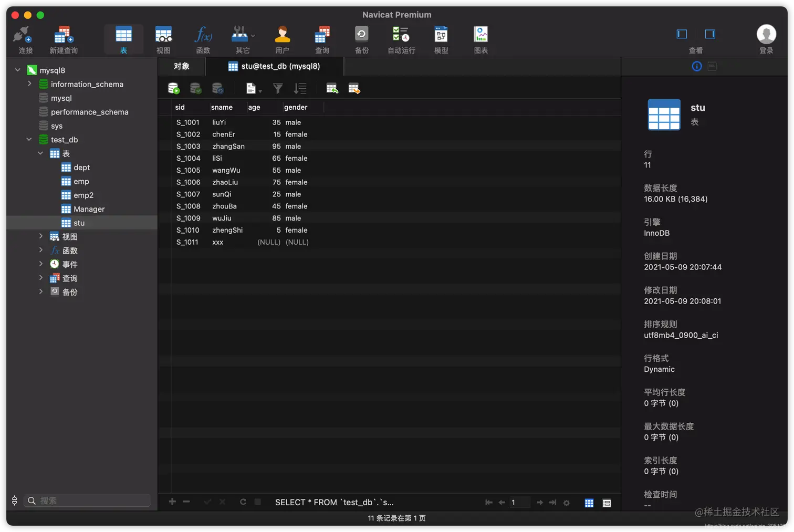Screen dimensions: 794x532
Task: Switch to the 对象 (Objects) tab
Action: point(182,66)
